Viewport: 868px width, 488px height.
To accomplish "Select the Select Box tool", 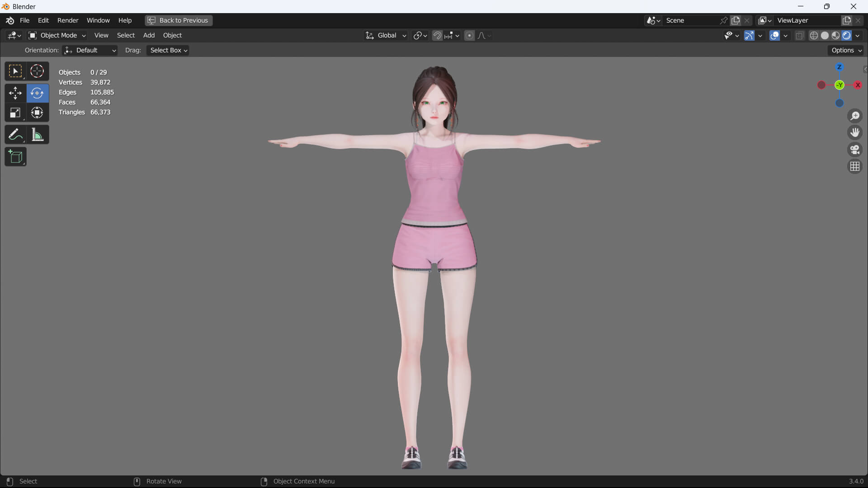I will click(x=15, y=71).
